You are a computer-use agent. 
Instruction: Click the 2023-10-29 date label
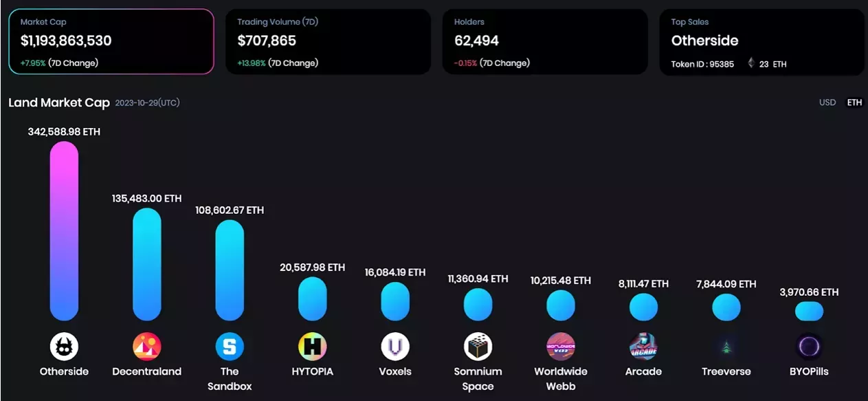point(148,102)
